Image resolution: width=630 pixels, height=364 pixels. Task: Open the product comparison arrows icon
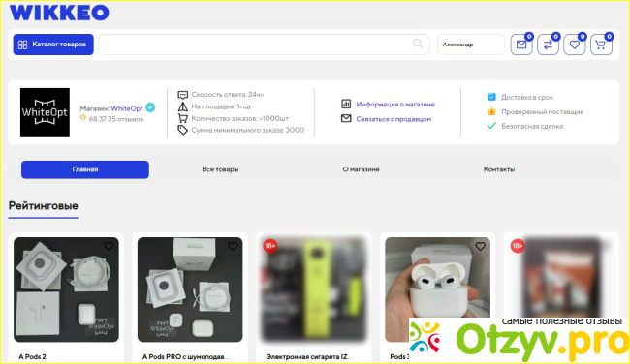[548, 45]
